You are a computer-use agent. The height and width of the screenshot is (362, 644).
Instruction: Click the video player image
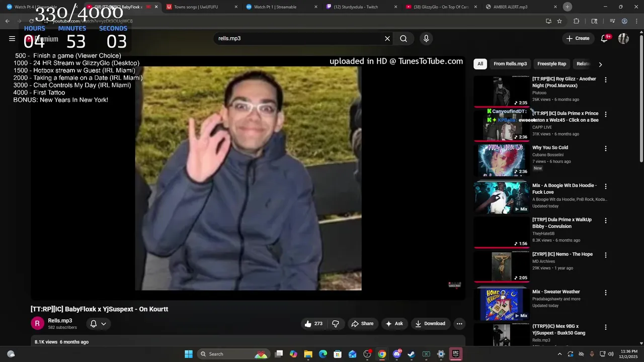pos(248,178)
